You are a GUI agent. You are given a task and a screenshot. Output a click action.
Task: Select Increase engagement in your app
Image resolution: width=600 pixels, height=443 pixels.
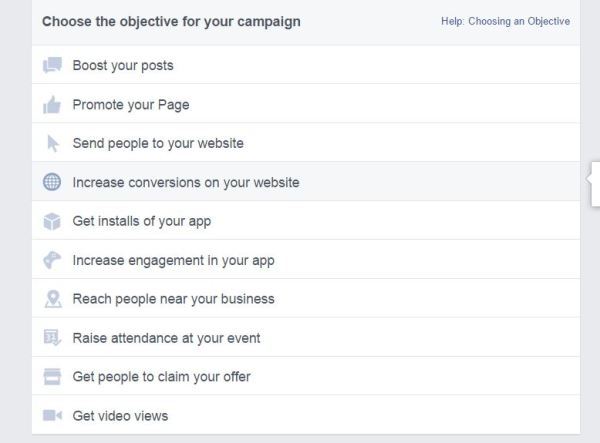click(x=173, y=260)
